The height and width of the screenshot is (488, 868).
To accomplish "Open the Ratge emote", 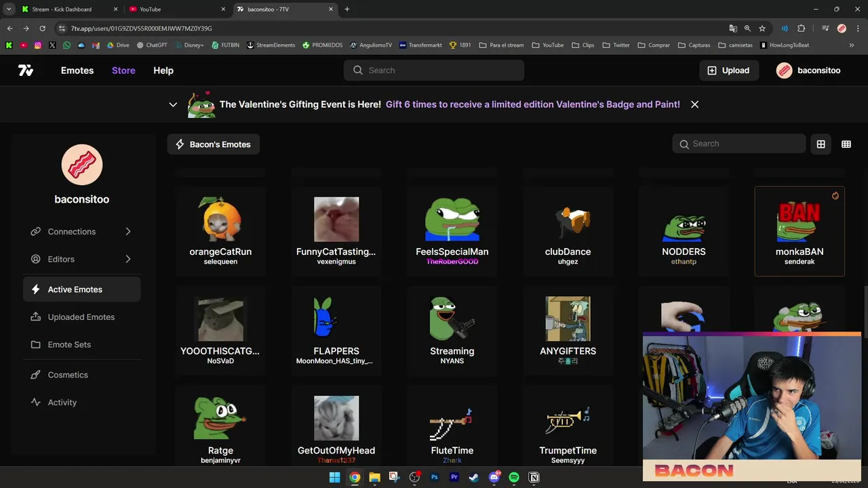I will [220, 427].
